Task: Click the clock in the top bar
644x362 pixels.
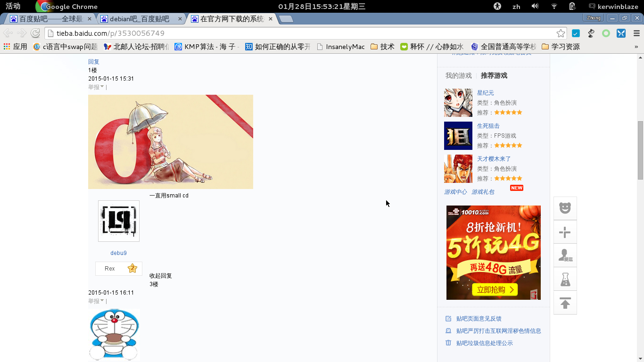Action: coord(322,6)
